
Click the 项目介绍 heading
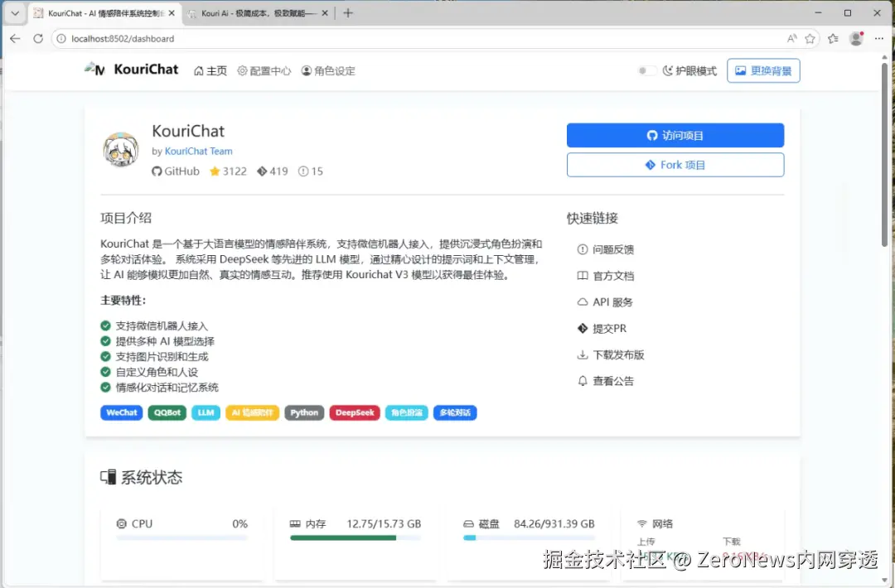click(x=126, y=218)
